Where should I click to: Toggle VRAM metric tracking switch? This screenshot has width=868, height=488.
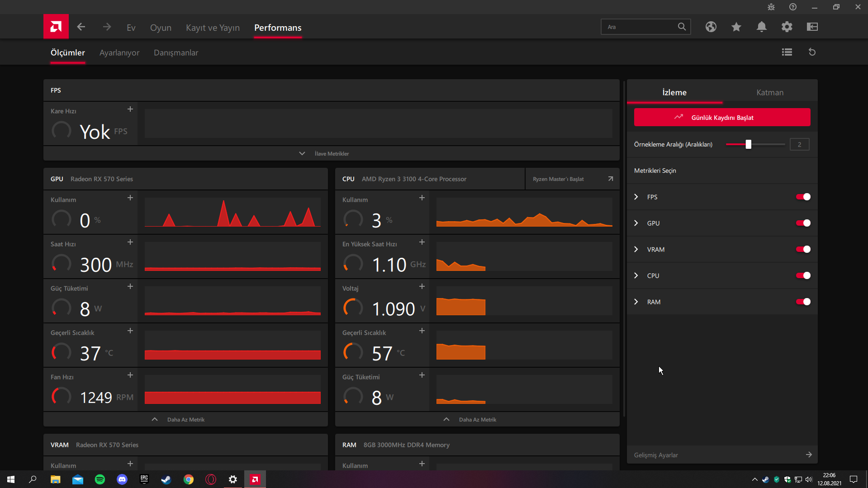tap(803, 249)
